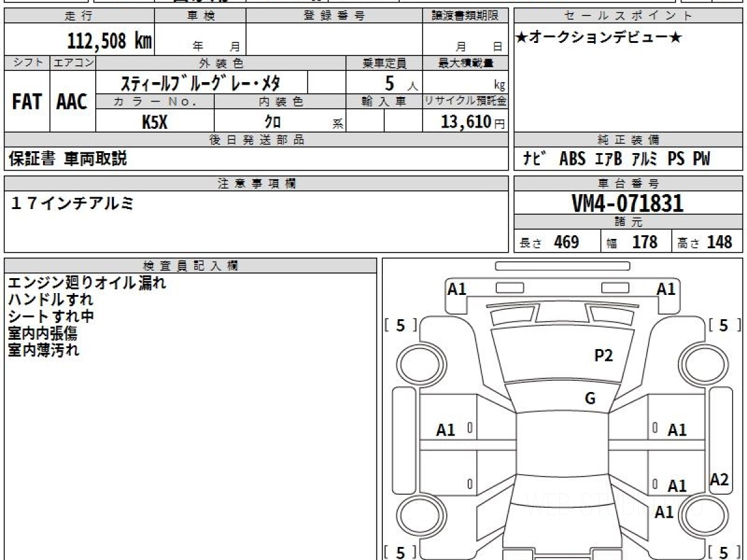Click the リサイクル預託金 label
Screen dimensions: 747x560
(466, 101)
